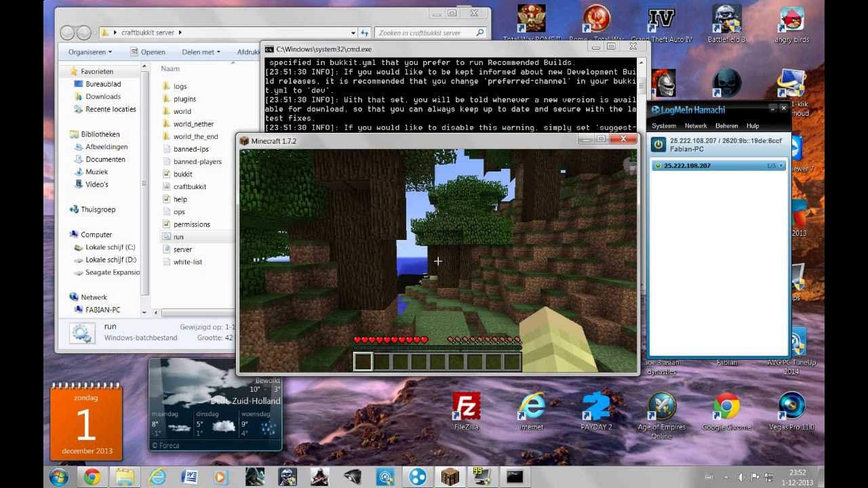The width and height of the screenshot is (868, 488).
Task: Select the banned-players file
Action: 197,161
